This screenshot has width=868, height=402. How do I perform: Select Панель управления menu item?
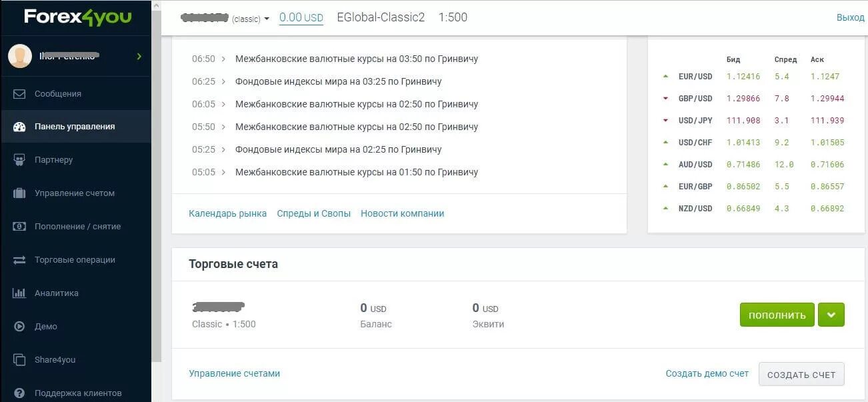tap(75, 127)
